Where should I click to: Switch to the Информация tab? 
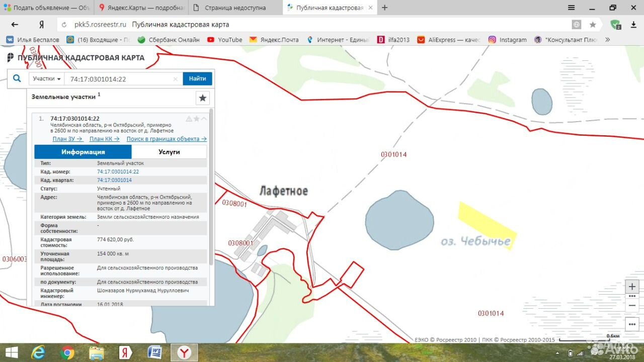click(83, 152)
